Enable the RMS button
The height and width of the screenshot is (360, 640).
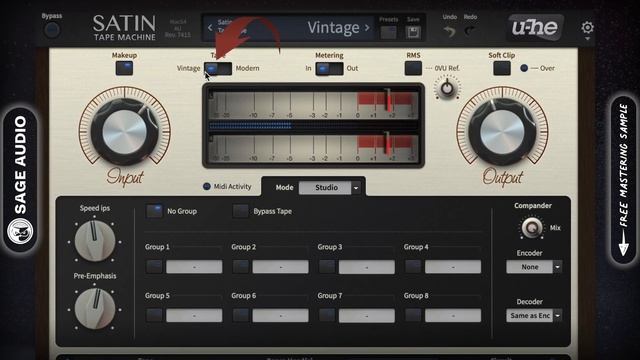[413, 68]
